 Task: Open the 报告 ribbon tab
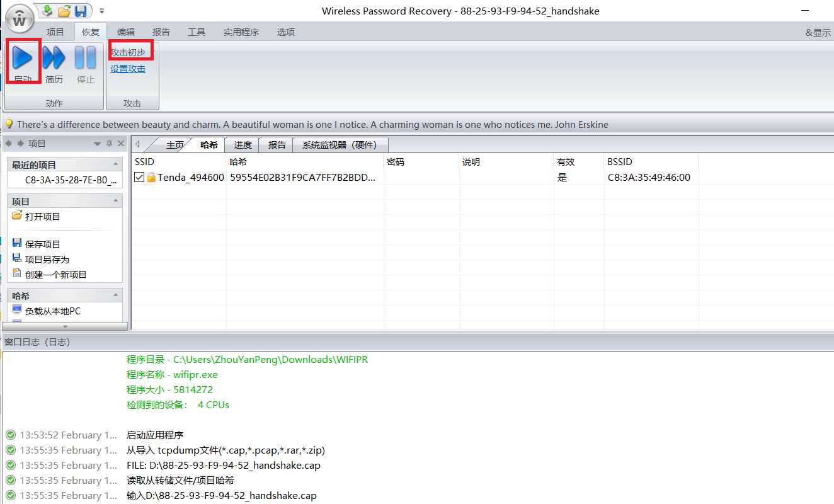coord(161,32)
